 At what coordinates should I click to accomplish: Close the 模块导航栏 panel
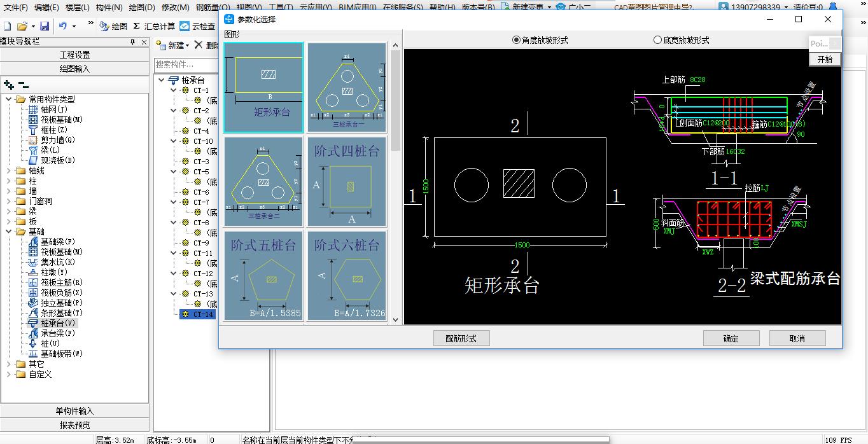click(x=144, y=42)
